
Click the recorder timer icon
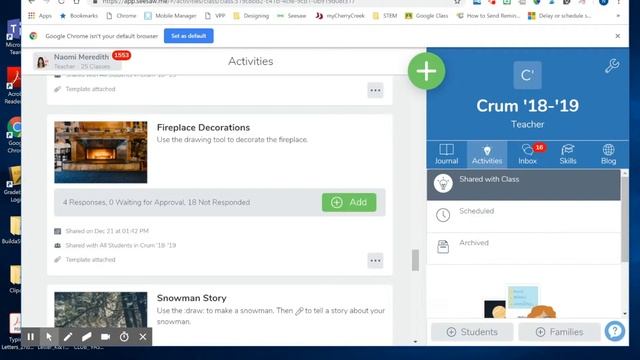pos(124,337)
